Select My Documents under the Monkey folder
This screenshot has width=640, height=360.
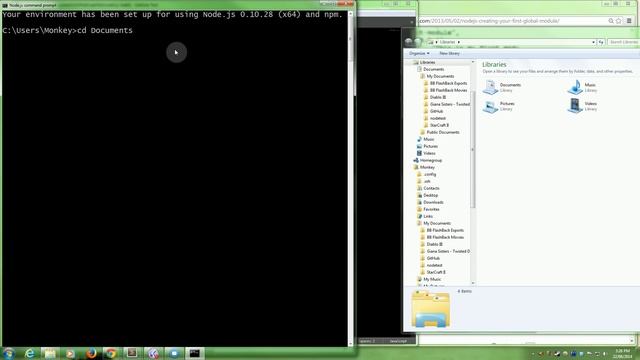(x=437, y=223)
